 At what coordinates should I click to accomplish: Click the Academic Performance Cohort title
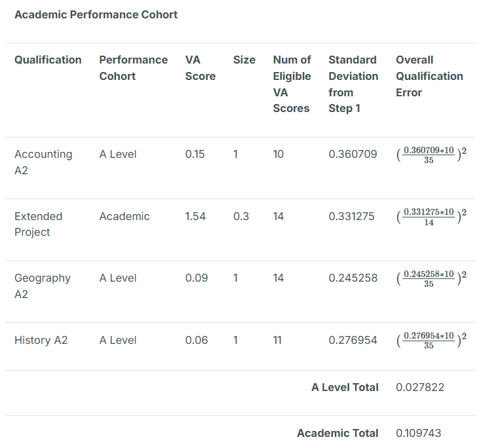pyautogui.click(x=96, y=14)
